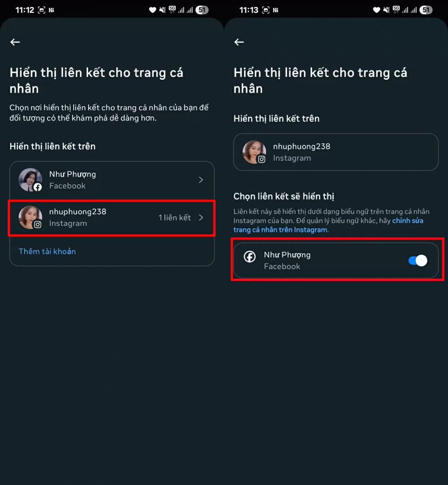
Task: Tap the 5G network indicator
Action: point(172,9)
